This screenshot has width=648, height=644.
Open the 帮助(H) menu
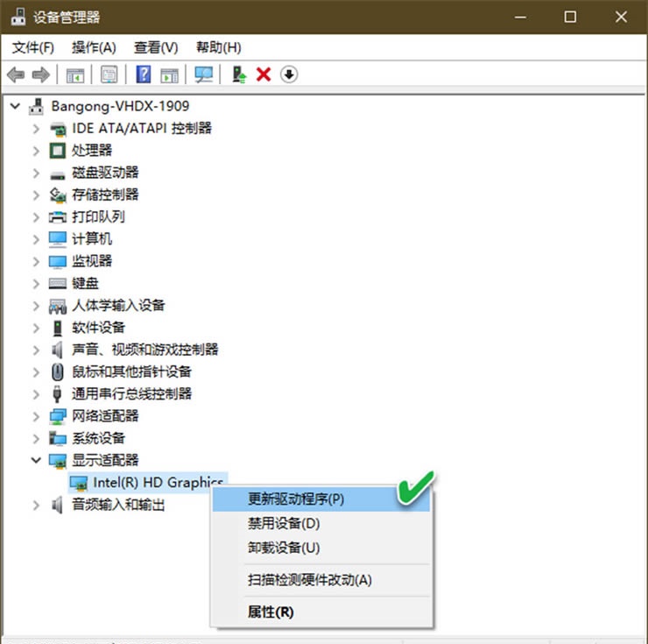[x=219, y=47]
